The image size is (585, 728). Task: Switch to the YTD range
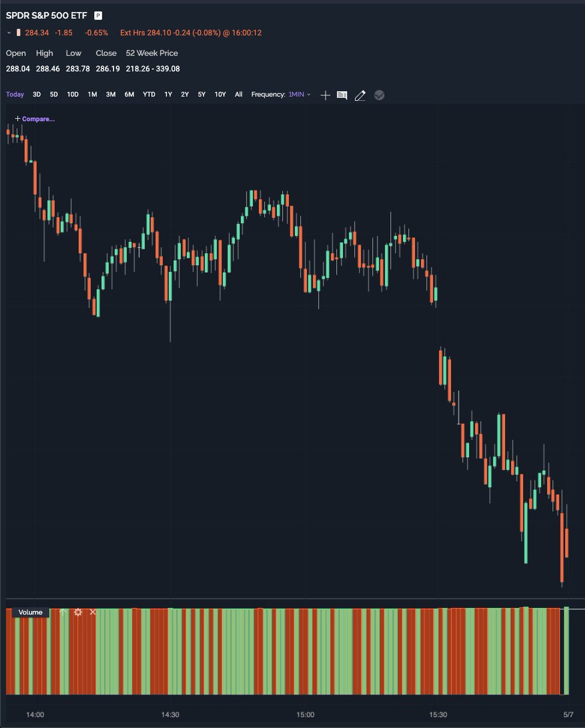point(149,95)
